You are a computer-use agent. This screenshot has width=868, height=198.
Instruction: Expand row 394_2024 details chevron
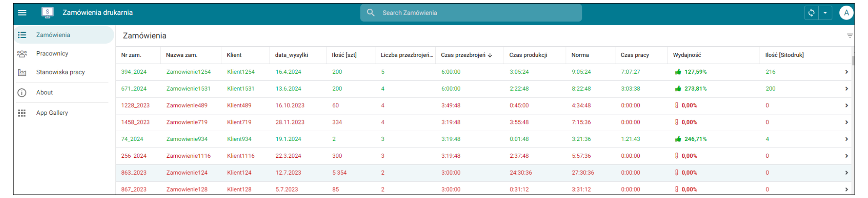(846, 72)
